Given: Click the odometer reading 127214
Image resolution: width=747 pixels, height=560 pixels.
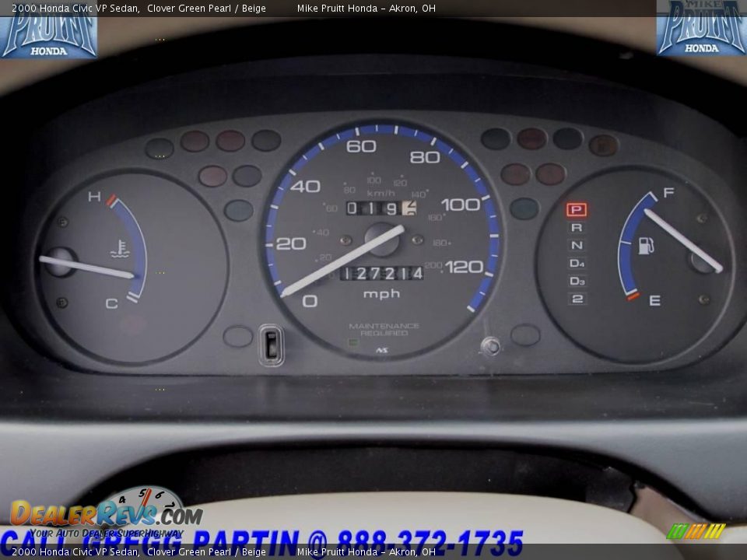Looking at the screenshot, I should 382,273.
